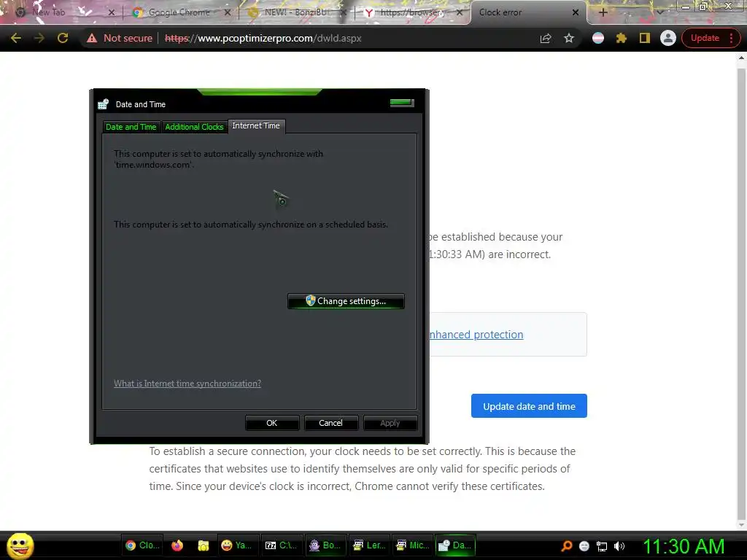Toggle the Chrome side panel icon
The width and height of the screenshot is (747, 560).
pos(645,38)
